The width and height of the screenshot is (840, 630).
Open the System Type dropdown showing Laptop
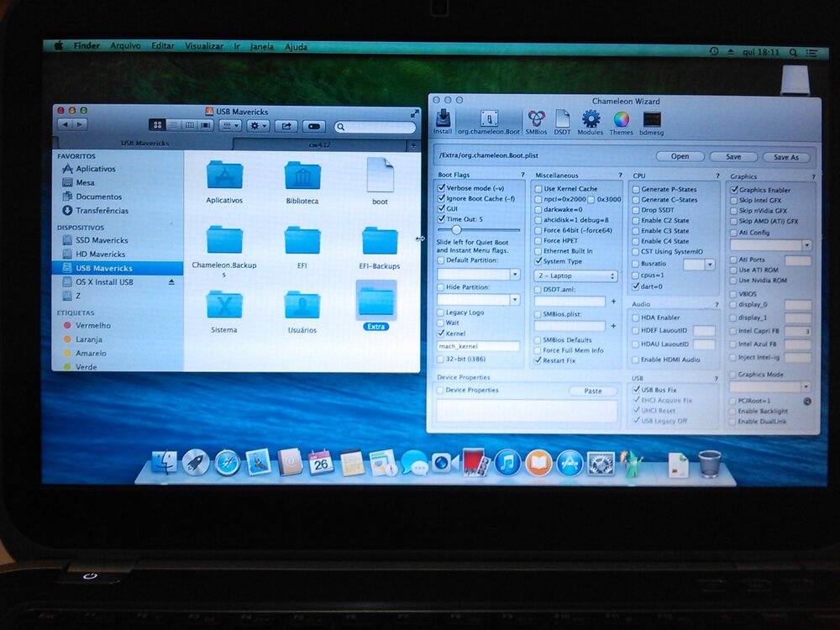pos(575,276)
